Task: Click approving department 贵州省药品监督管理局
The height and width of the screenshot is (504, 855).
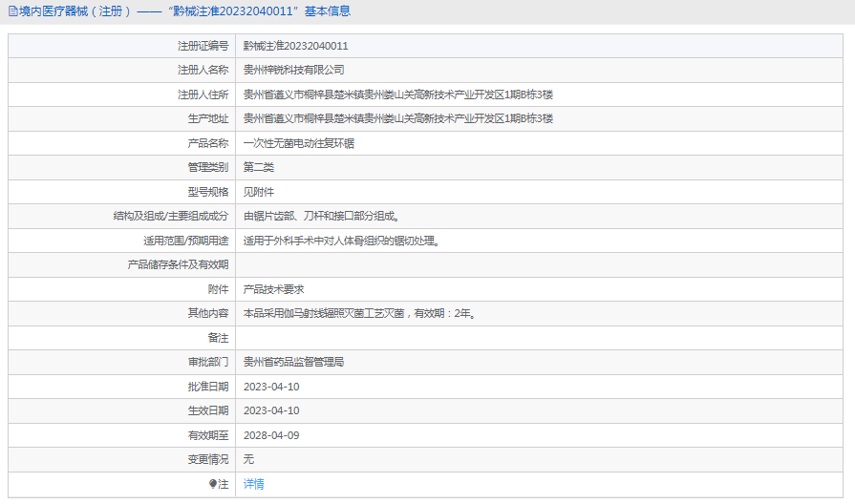Action: 294,362
